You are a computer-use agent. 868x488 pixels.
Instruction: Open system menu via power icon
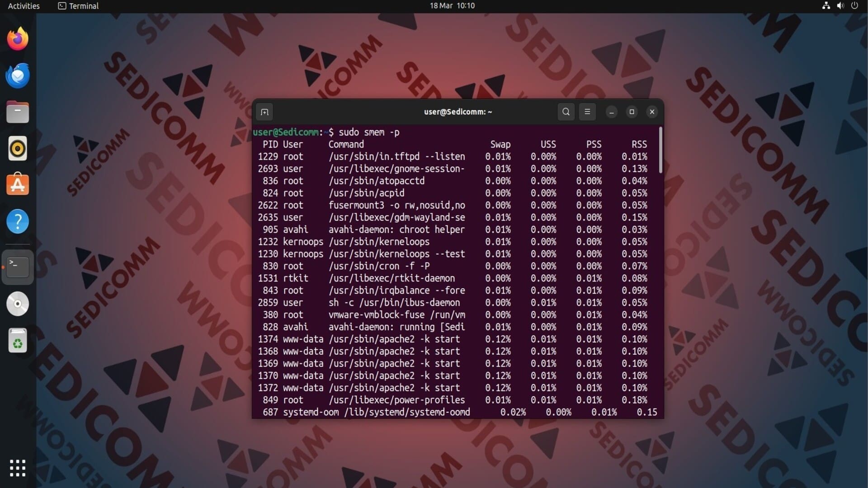(854, 6)
